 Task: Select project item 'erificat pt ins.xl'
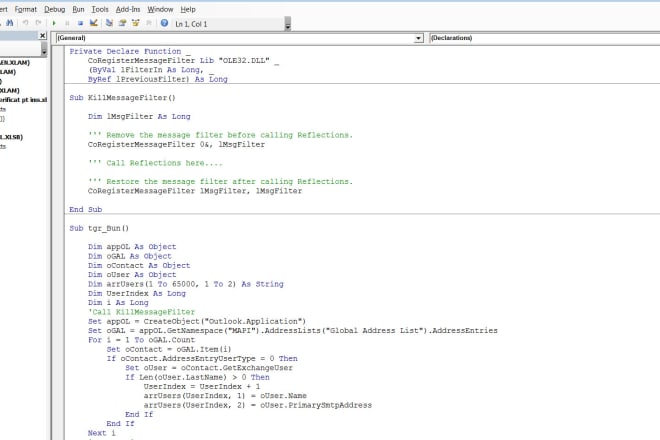(23, 100)
